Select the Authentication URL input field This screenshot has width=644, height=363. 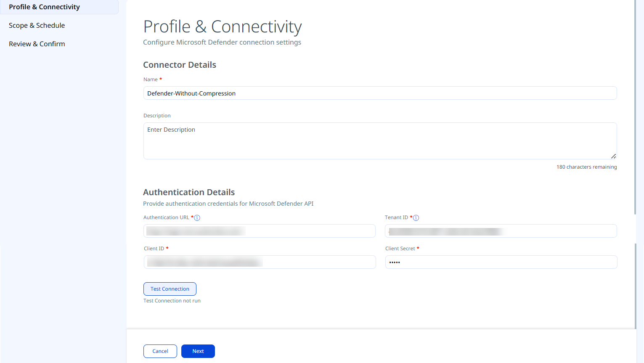[260, 231]
